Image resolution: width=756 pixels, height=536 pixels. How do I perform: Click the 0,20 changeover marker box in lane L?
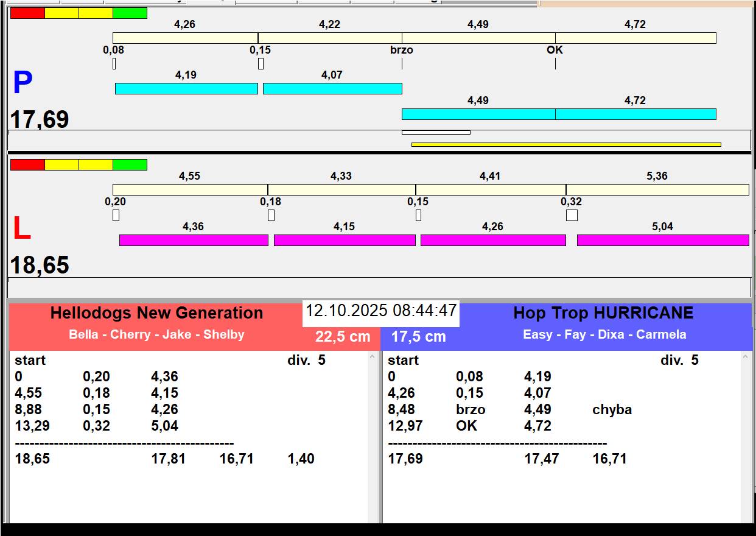(116, 215)
